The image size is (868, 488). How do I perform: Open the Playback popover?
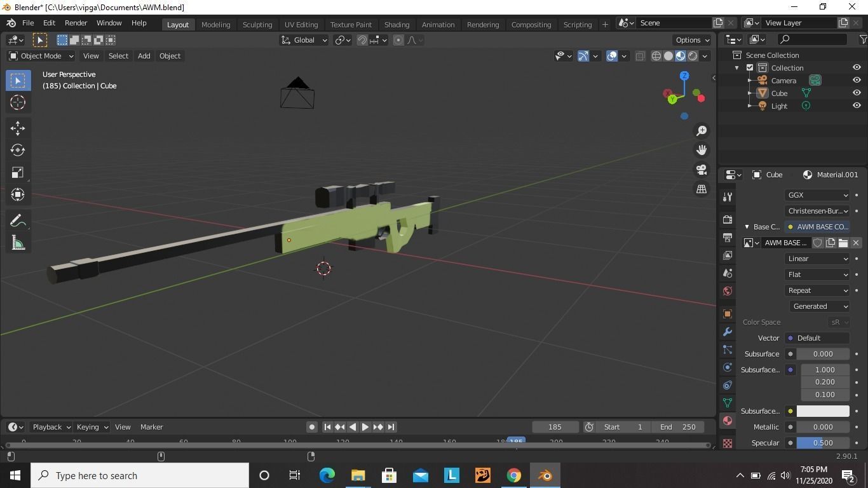point(51,427)
